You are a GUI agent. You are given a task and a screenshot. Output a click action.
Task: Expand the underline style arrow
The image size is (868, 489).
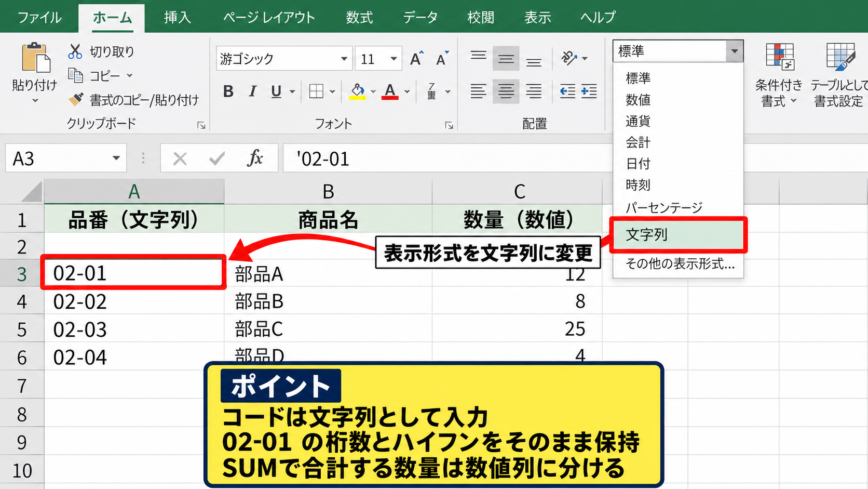292,91
